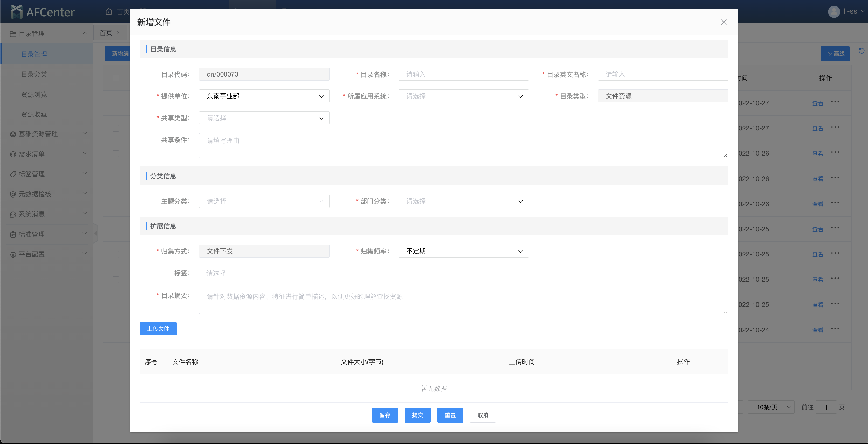Click the 暂存 button
868x444 pixels.
tap(385, 415)
